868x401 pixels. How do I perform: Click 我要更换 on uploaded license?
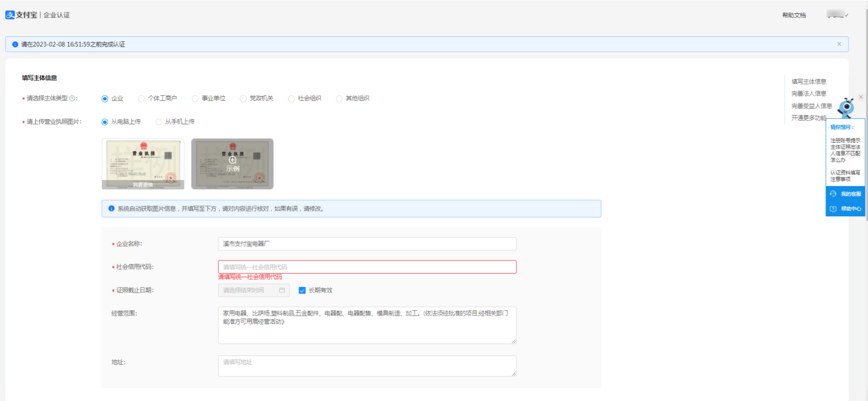pos(143,185)
